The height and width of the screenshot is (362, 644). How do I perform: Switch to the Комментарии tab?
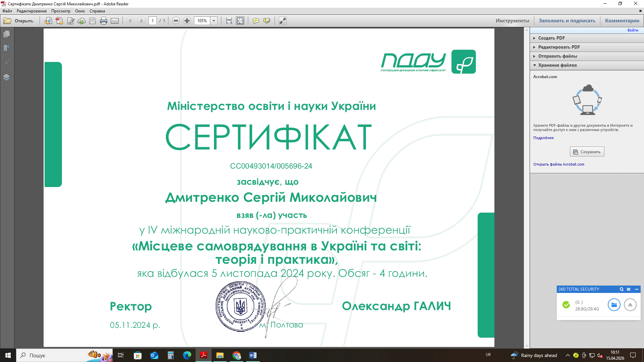point(622,21)
